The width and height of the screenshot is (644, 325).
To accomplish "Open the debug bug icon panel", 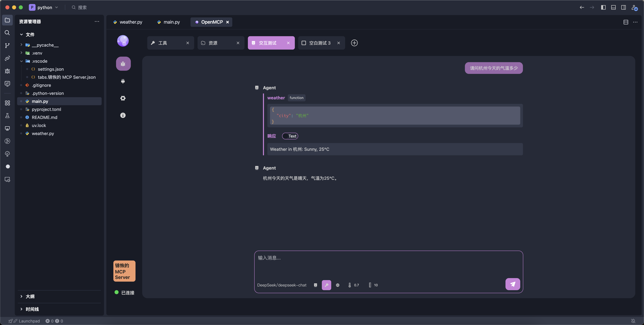I will pyautogui.click(x=123, y=64).
